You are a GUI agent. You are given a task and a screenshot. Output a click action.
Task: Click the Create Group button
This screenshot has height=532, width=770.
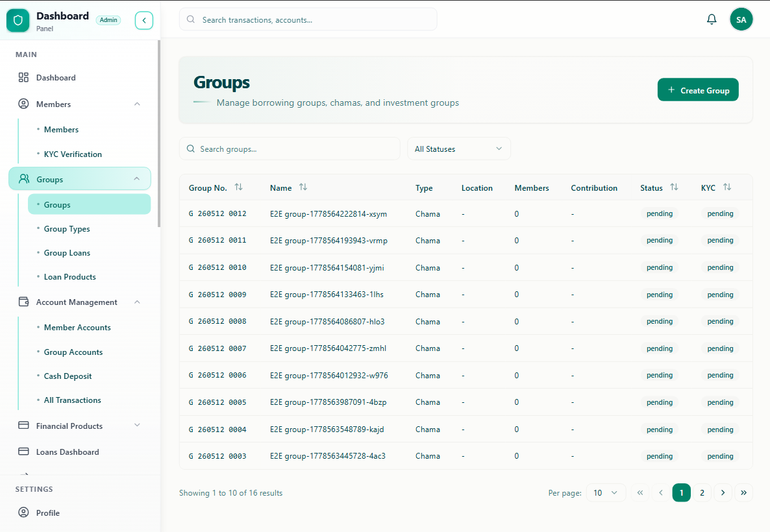pos(698,90)
